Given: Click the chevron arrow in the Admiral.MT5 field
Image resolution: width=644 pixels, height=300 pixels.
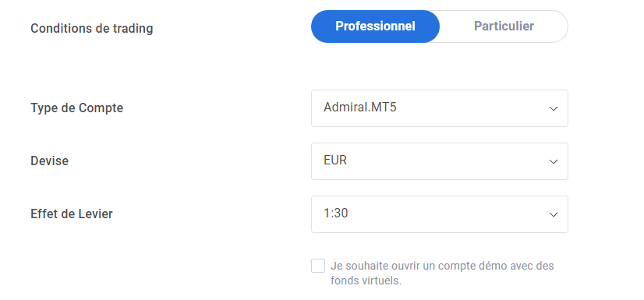Looking at the screenshot, I should coord(554,109).
